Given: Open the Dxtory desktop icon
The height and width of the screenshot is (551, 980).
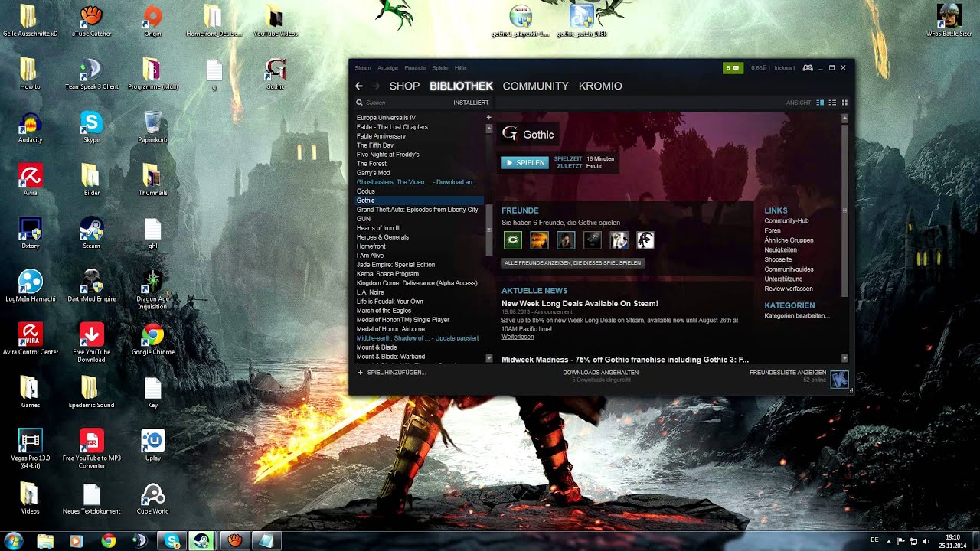Looking at the screenshot, I should click(x=30, y=229).
